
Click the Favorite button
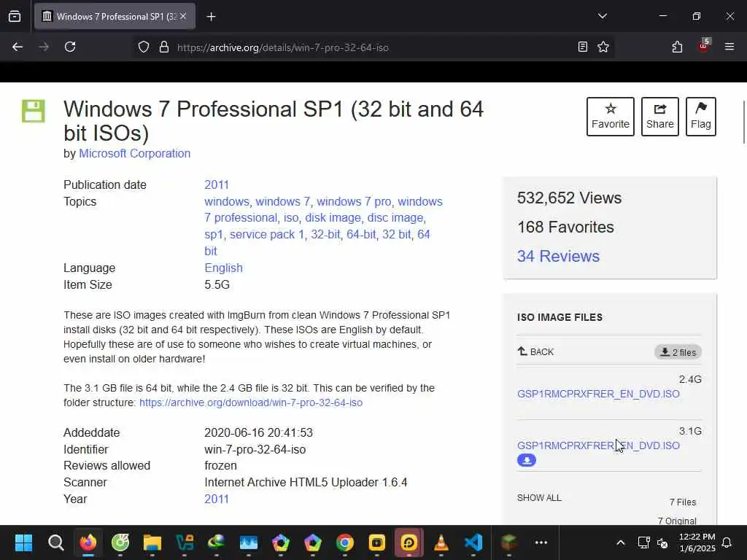point(611,117)
